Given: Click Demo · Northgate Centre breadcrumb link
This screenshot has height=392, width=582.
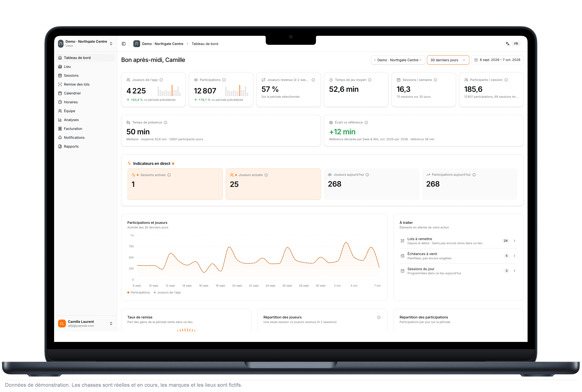Looking at the screenshot, I should [162, 44].
